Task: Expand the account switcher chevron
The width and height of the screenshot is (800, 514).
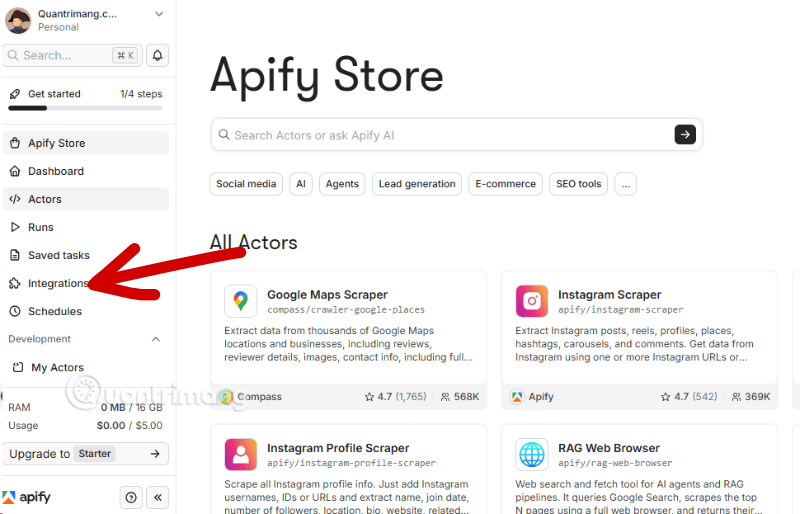Action: [159, 14]
